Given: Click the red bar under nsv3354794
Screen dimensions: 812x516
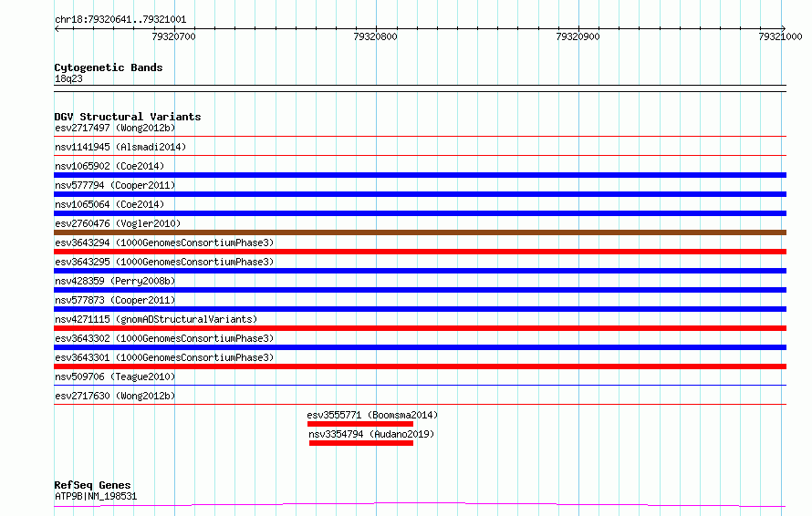Looking at the screenshot, I should (x=361, y=443).
